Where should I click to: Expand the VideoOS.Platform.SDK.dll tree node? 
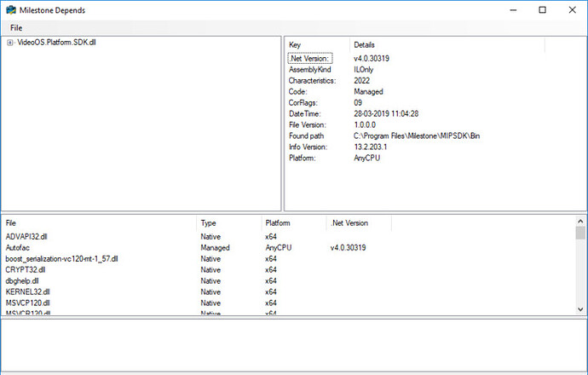(9, 43)
